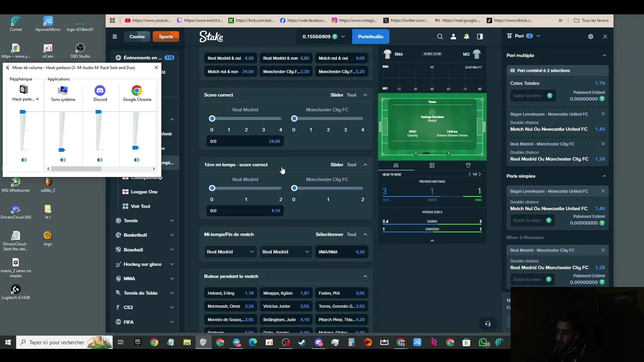The image size is (644, 362).
Task: Open the search magnifier icon in Stake header
Action: click(x=440, y=36)
